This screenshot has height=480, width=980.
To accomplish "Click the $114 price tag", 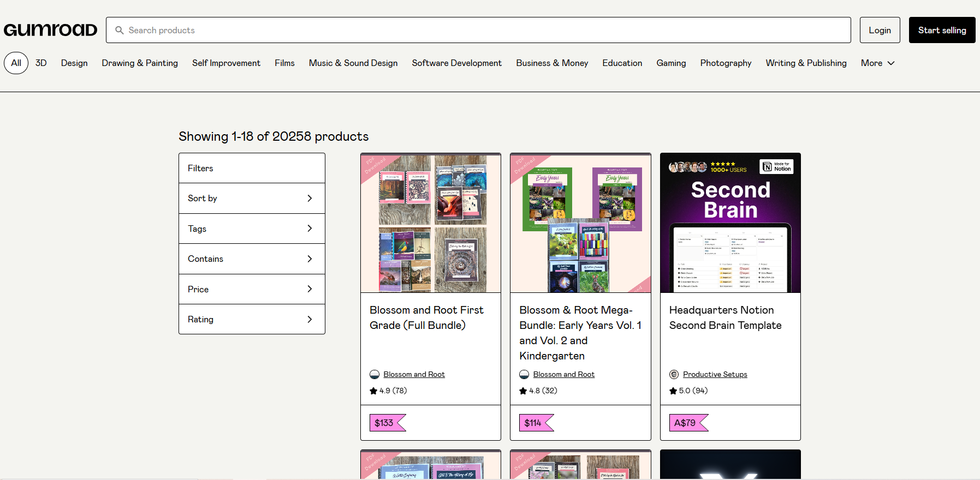I will [x=536, y=423].
